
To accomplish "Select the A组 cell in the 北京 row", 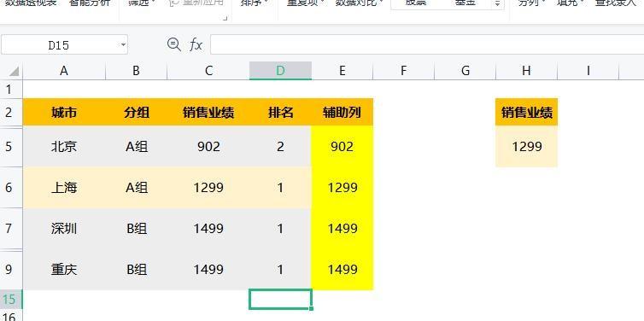I will coord(137,147).
